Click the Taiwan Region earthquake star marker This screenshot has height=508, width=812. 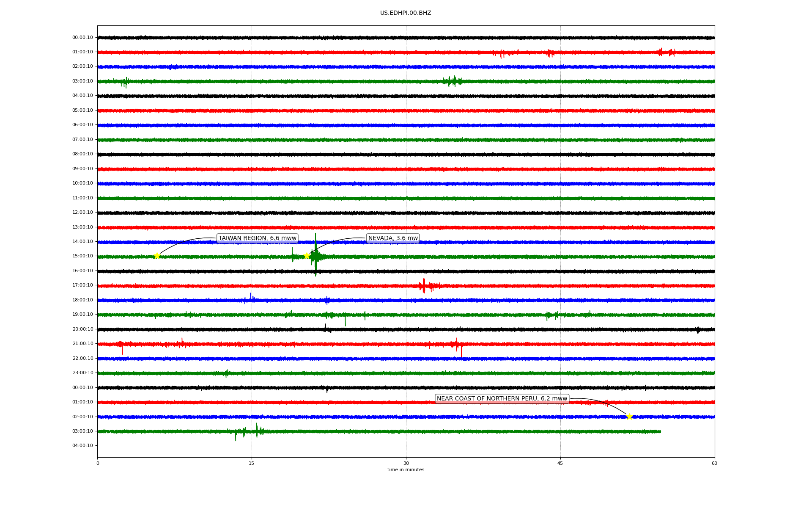point(157,256)
